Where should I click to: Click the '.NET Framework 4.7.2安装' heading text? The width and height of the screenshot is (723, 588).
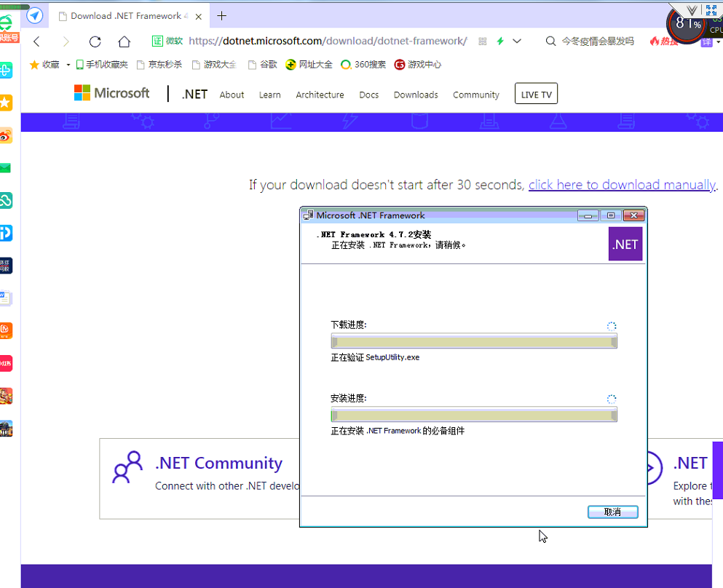[x=374, y=234]
